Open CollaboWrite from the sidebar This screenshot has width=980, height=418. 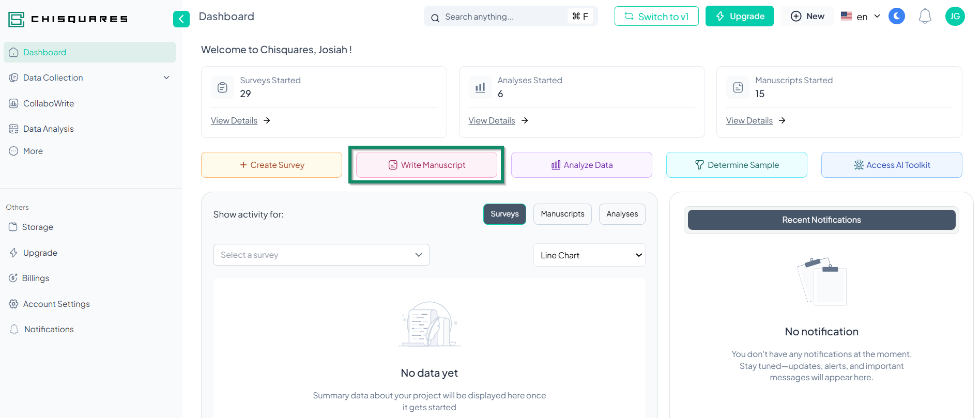point(49,103)
